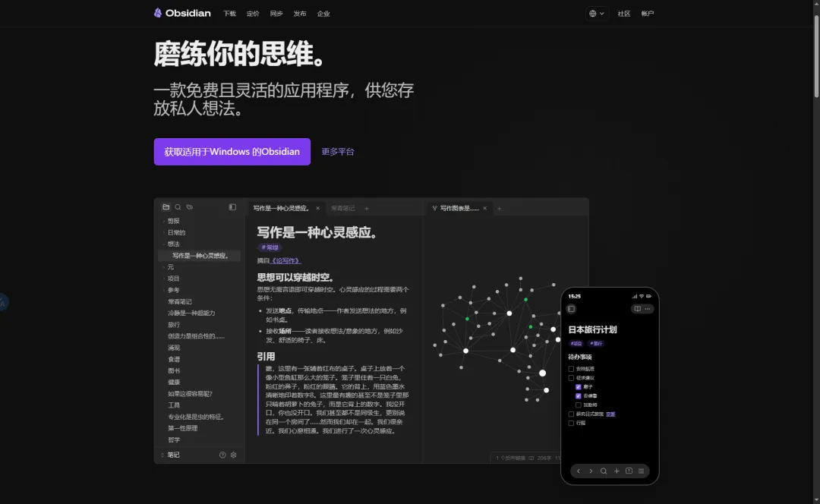
Task: Tap the phone's sidebar toggle icon
Action: [x=571, y=309]
